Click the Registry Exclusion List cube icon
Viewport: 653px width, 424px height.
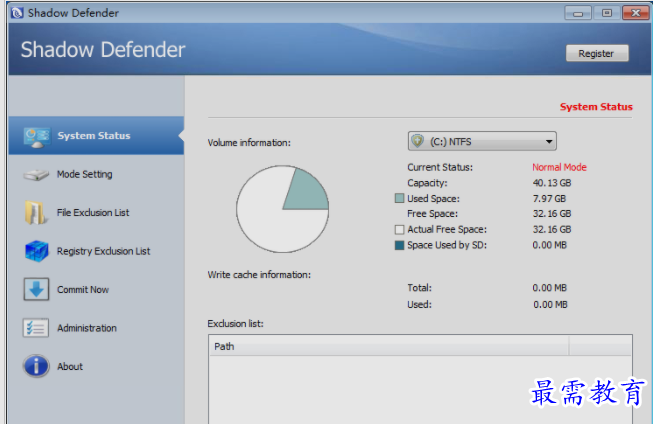[37, 251]
